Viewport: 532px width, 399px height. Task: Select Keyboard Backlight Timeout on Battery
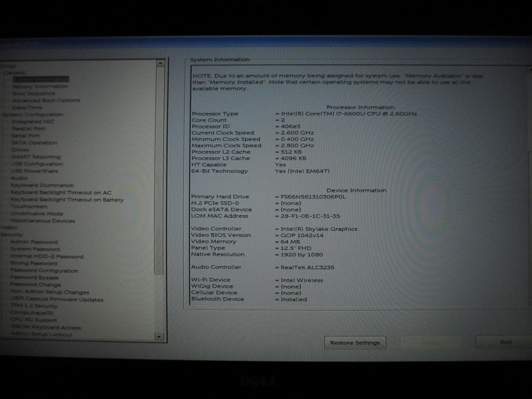point(67,200)
